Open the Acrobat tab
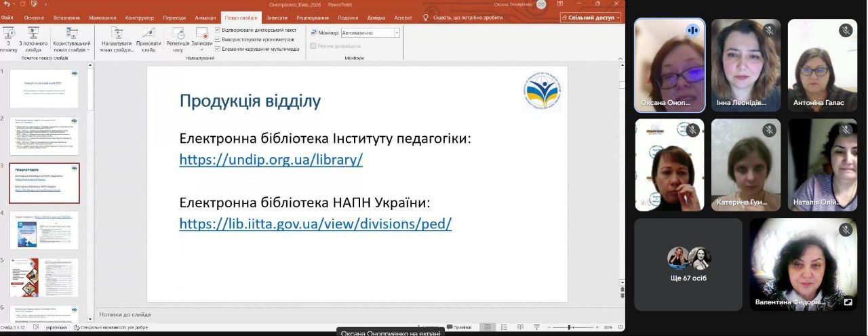The width and height of the screenshot is (868, 336). 403,18
